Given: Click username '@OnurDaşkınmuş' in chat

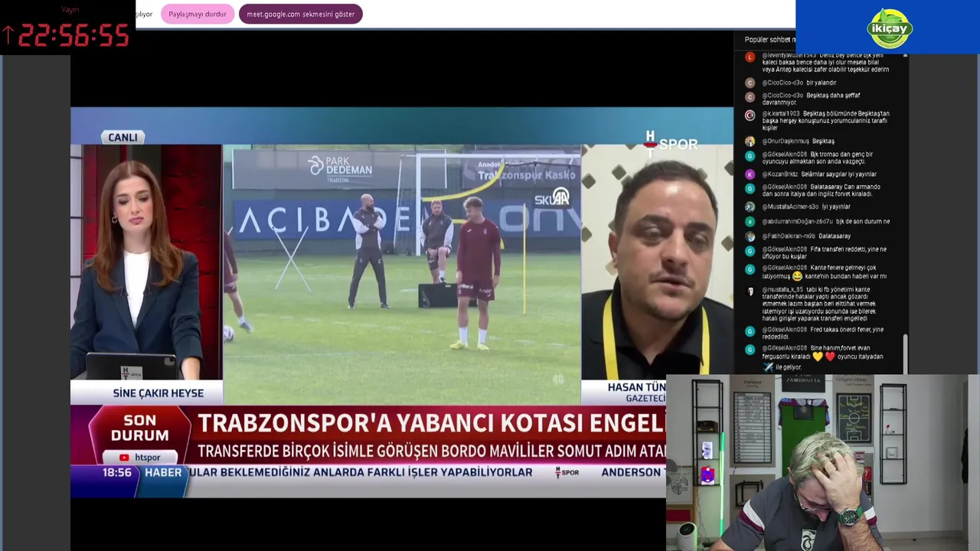Looking at the screenshot, I should point(786,142).
